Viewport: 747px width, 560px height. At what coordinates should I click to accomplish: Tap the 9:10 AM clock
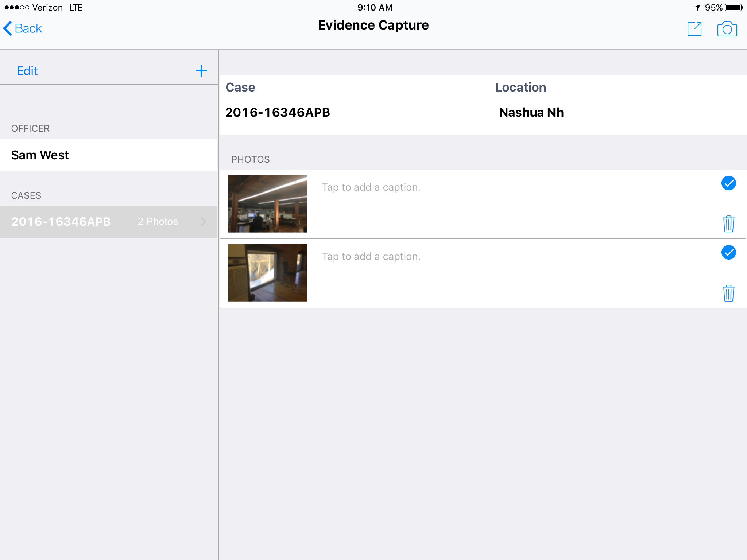375,7
